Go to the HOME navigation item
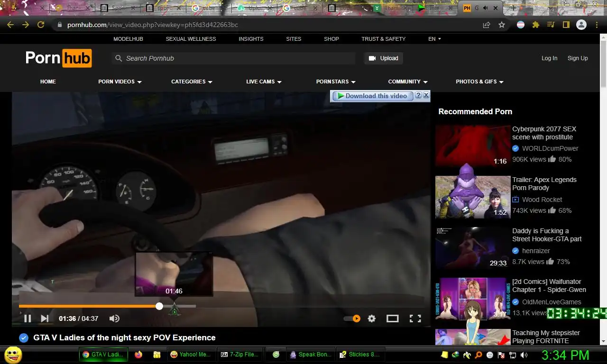 [x=48, y=82]
